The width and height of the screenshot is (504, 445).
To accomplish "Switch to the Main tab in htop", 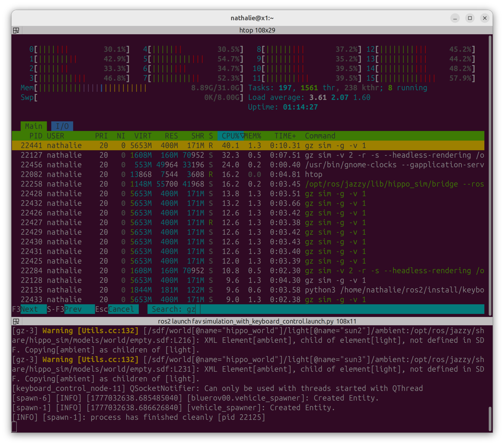I will (33, 126).
